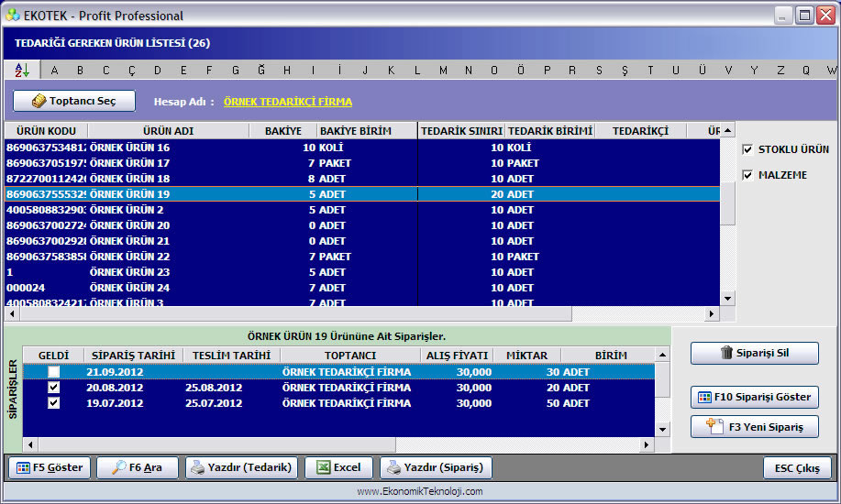Image resolution: width=841 pixels, height=504 pixels.
Task: Sort by BAKİYE column header
Action: pyautogui.click(x=283, y=131)
